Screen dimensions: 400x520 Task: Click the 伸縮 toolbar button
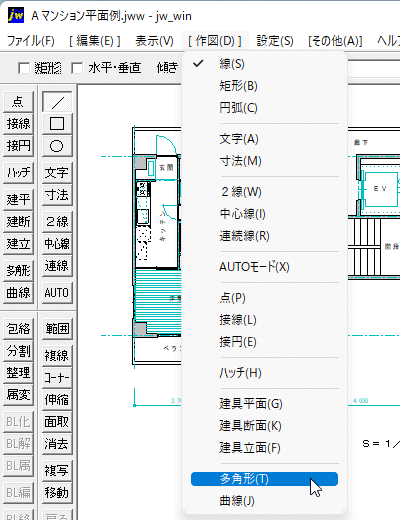[57, 400]
